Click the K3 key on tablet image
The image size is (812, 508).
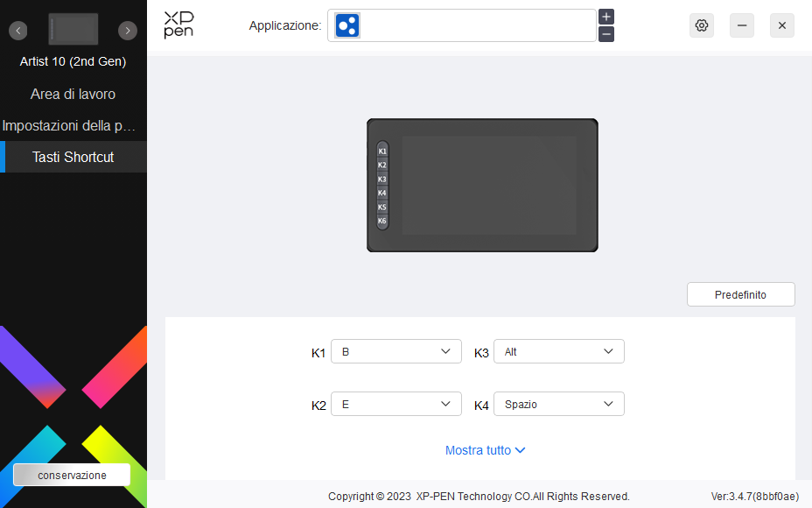click(382, 179)
